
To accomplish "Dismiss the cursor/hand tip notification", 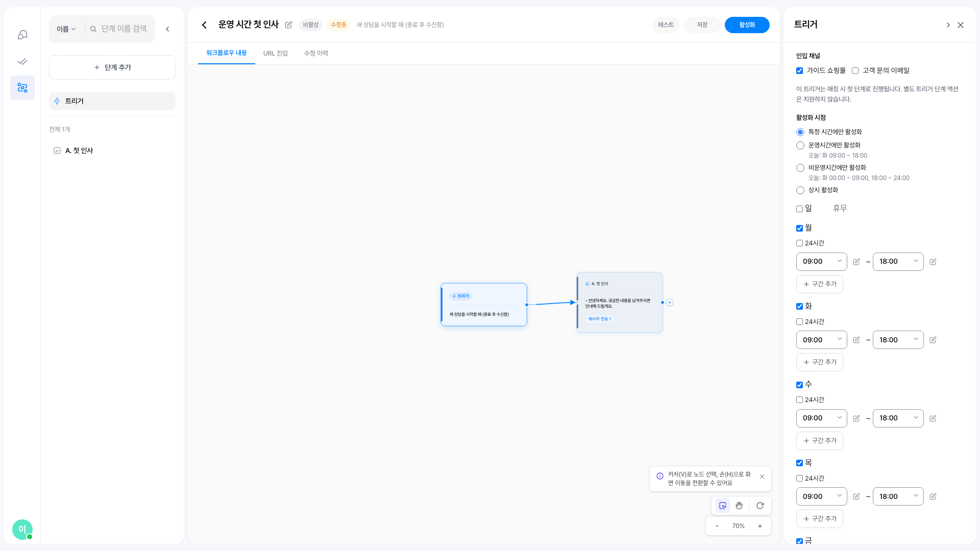I will point(762,477).
